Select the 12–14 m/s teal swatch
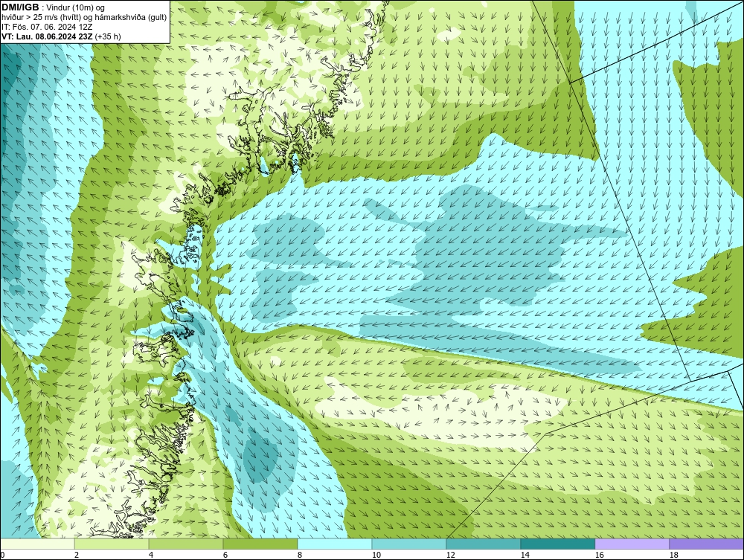 pos(483,544)
